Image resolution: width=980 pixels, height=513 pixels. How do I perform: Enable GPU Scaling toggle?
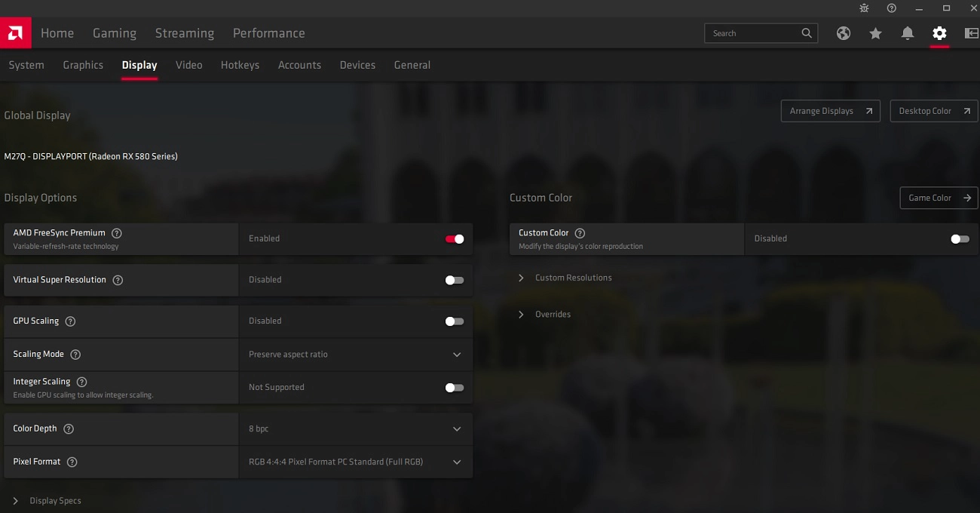[455, 321]
